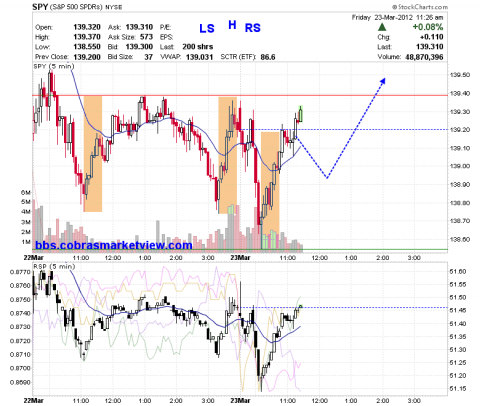Click the green up-triangle change indicator
This screenshot has width=480, height=406.
click(382, 27)
